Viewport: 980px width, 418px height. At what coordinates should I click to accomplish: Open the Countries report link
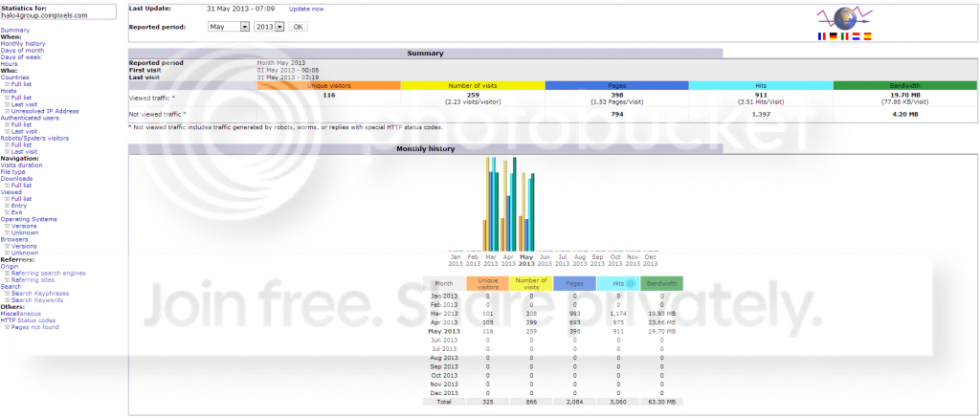pos(14,77)
